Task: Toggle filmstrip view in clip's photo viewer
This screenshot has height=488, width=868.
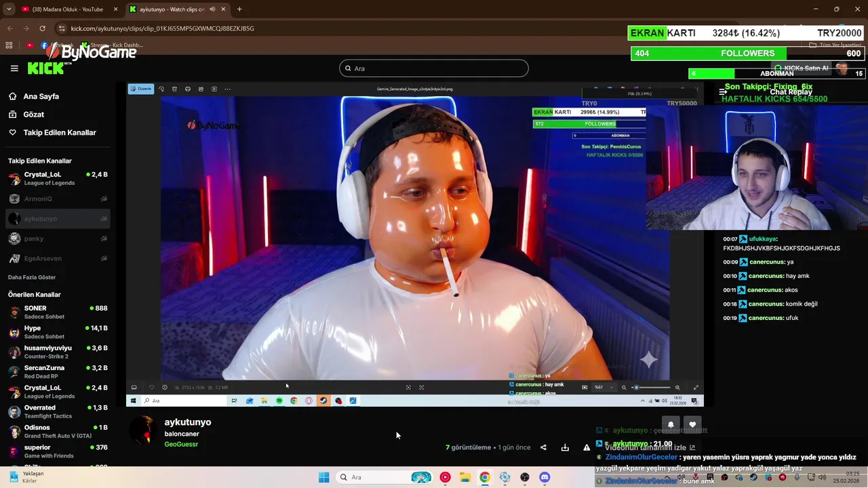Action: (x=134, y=387)
